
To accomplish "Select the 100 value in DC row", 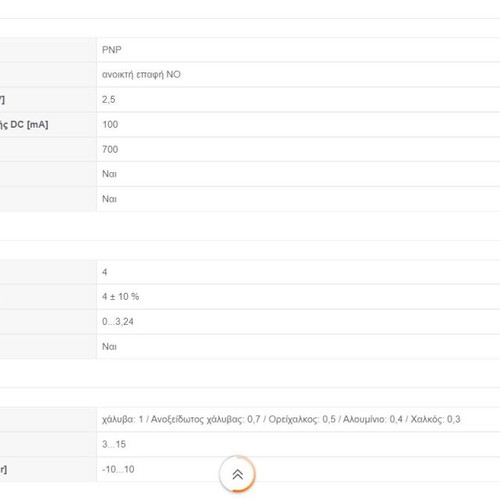I will [x=110, y=125].
